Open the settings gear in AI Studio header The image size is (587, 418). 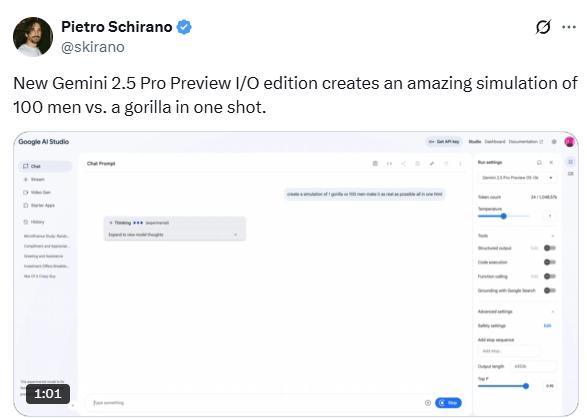554,142
